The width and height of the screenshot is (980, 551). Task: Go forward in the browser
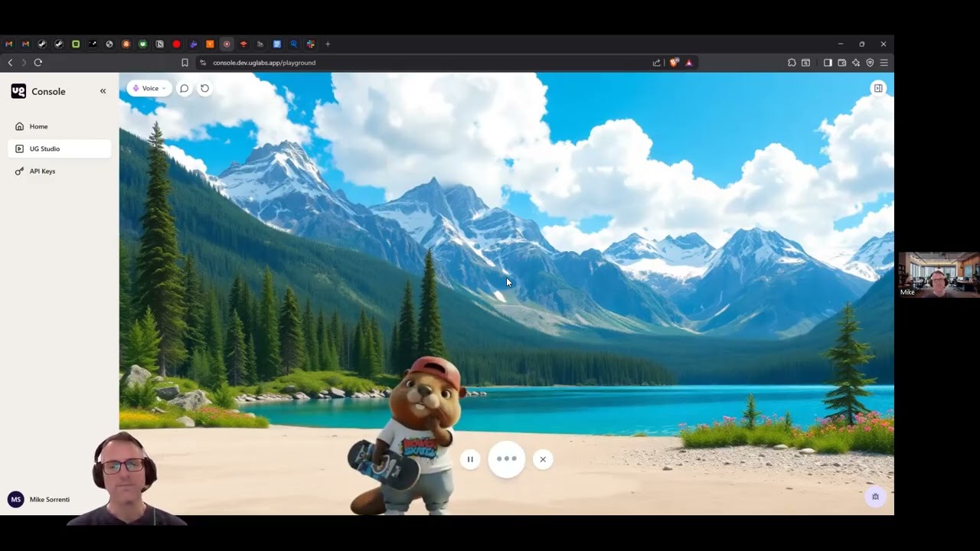coord(24,63)
